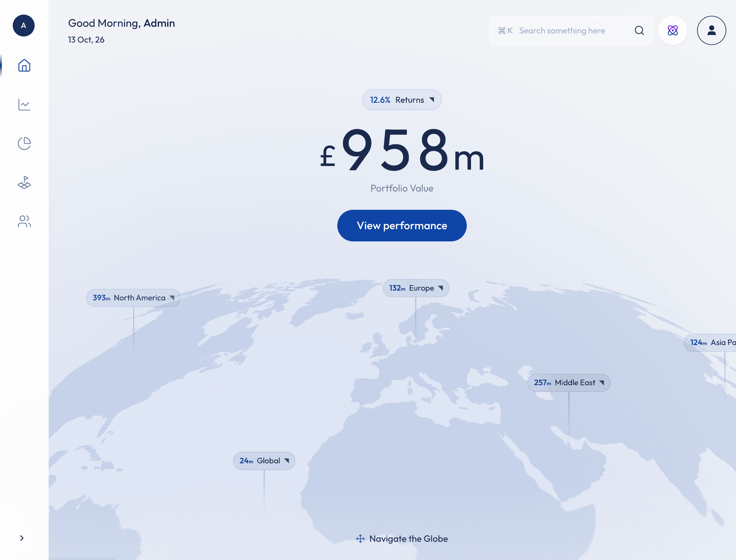Expand the sidebar with chevron arrow
This screenshot has height=560, width=736.
22,538
